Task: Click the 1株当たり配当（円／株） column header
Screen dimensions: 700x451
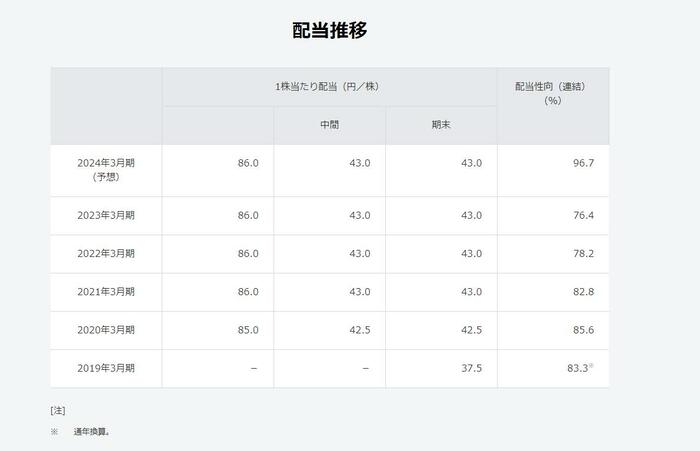Action: pyautogui.click(x=329, y=87)
